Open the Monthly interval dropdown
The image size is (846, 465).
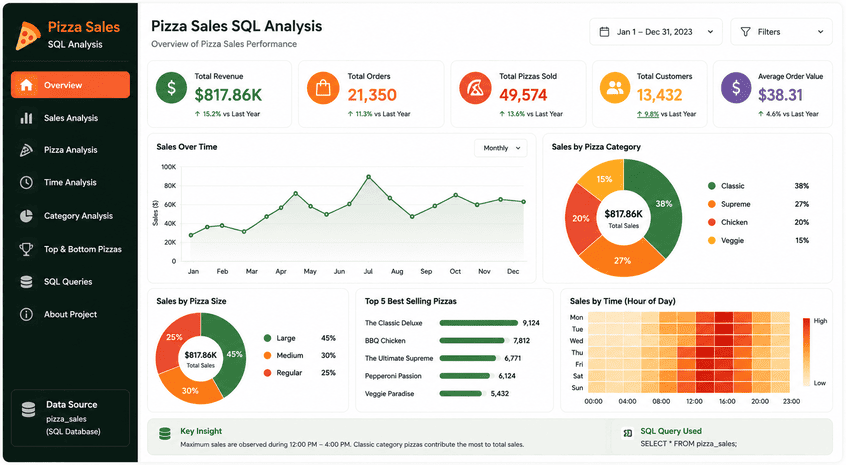coord(501,148)
